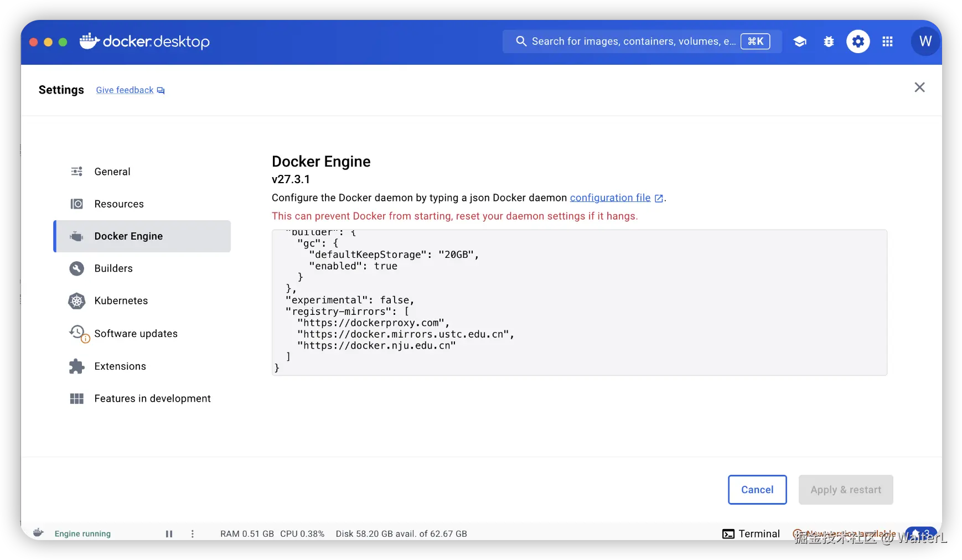
Task: Click the v27.3.1 version text
Action: click(291, 179)
